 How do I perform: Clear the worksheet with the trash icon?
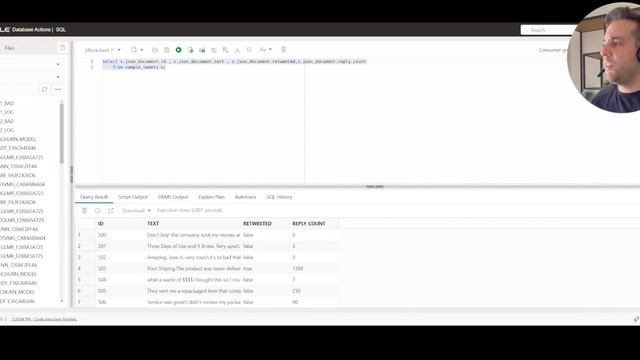(x=284, y=50)
